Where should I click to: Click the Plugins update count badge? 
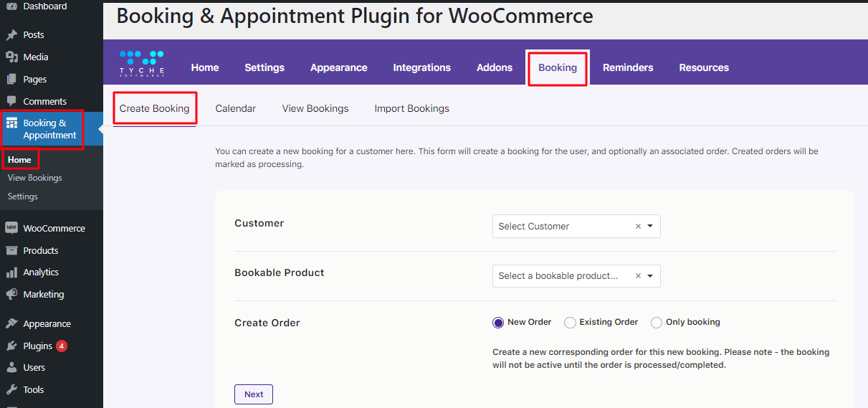tap(62, 346)
